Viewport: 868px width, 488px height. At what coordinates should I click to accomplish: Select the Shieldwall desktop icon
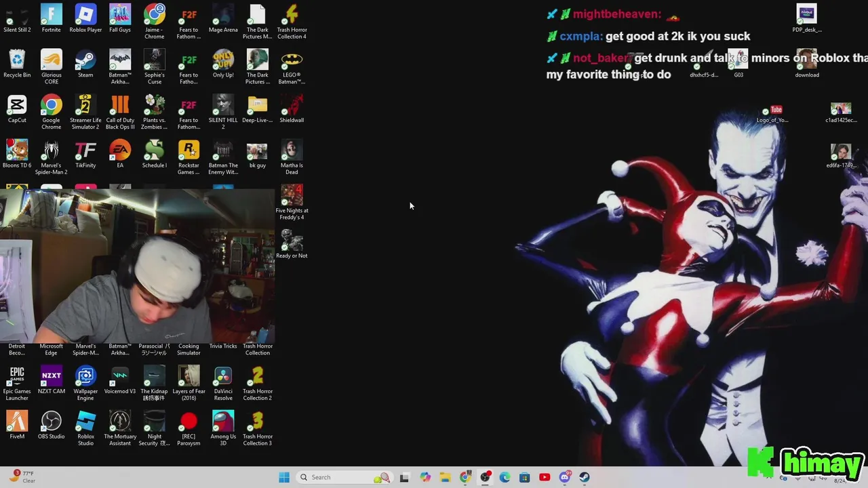click(292, 109)
